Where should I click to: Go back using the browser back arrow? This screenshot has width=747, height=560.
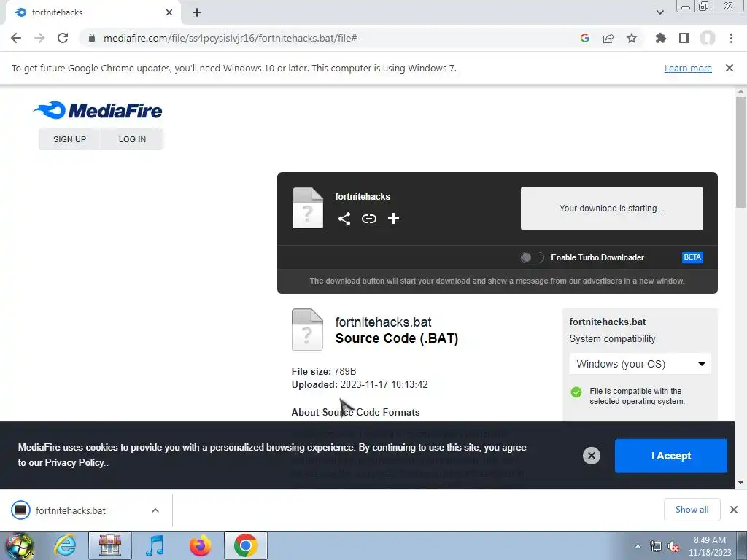16,38
